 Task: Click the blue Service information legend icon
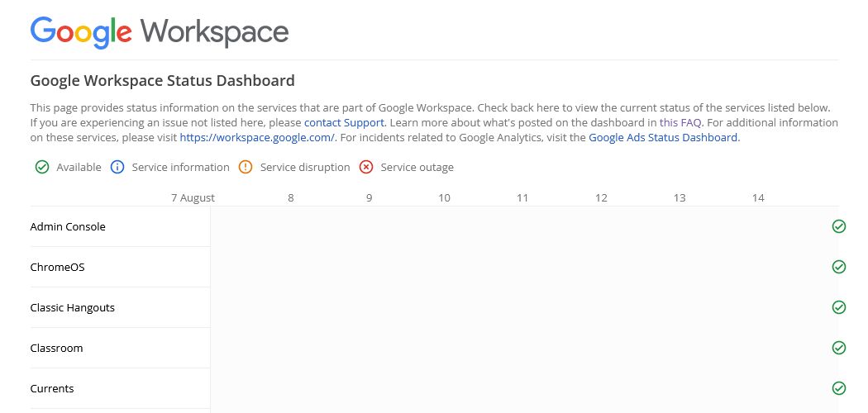[117, 167]
